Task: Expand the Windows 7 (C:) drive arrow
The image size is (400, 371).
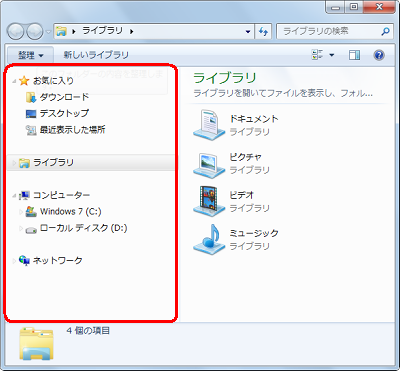Action: 21,212
